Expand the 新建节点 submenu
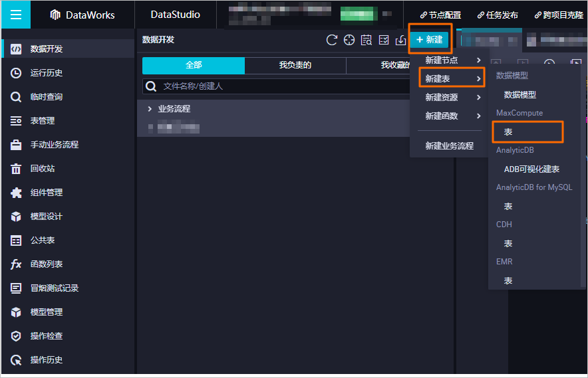This screenshot has width=588, height=378. pos(452,60)
